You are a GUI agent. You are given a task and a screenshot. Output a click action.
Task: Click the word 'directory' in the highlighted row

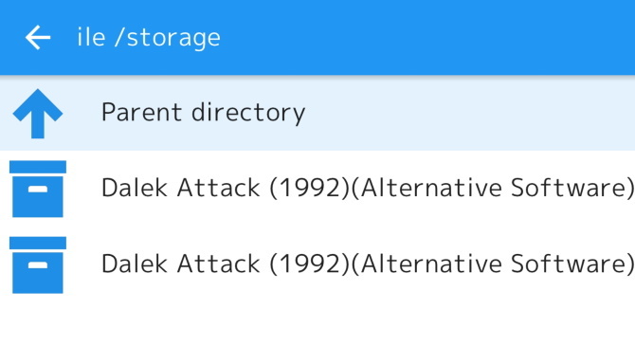tap(248, 113)
